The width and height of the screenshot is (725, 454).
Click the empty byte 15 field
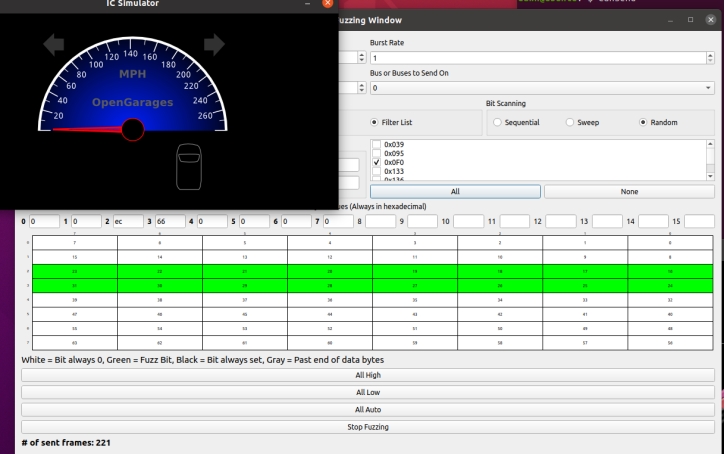coord(699,221)
